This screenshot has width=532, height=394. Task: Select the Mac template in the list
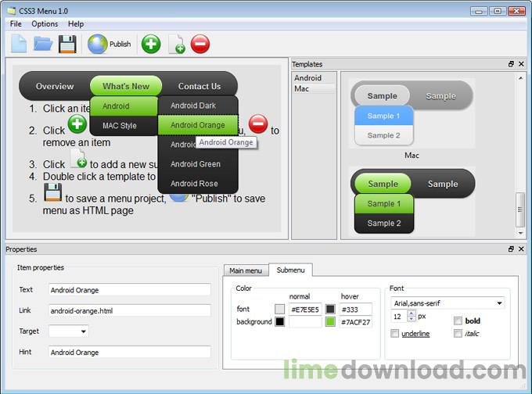coord(314,88)
